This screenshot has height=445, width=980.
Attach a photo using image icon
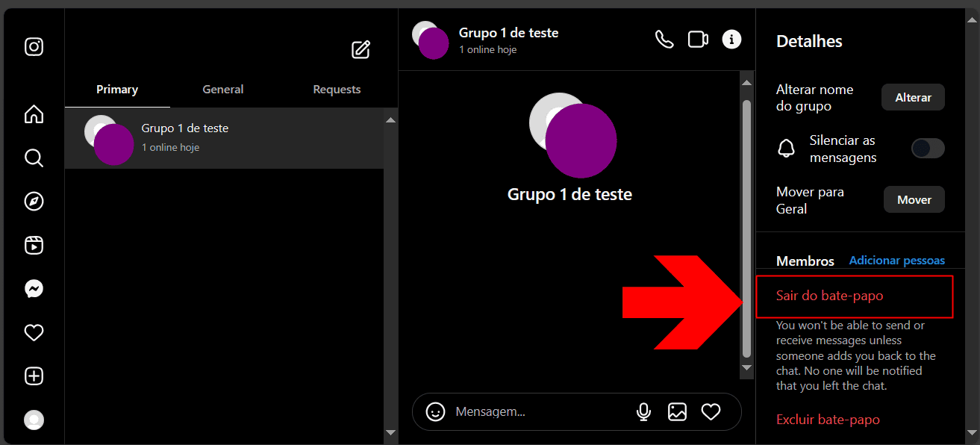click(677, 411)
